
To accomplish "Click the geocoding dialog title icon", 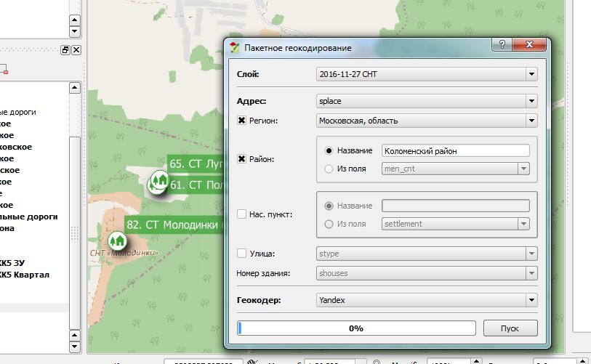I will (x=235, y=48).
